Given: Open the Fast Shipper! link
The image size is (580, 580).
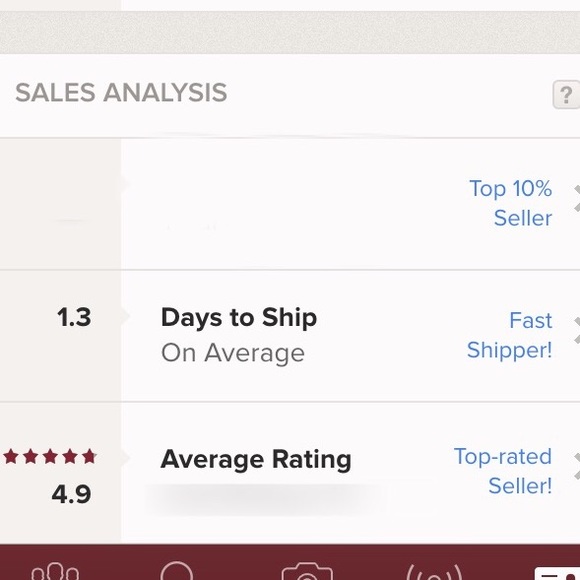Looking at the screenshot, I should (x=510, y=335).
